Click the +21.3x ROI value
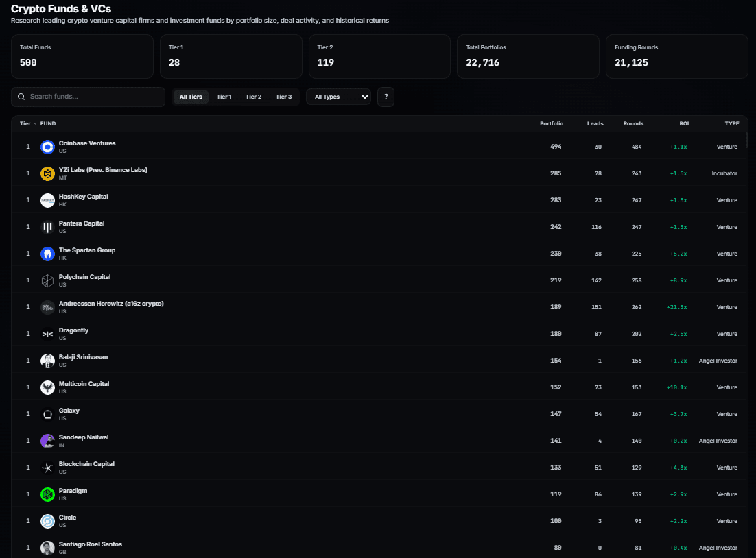Screen dimensions: 756x558 click(676, 307)
